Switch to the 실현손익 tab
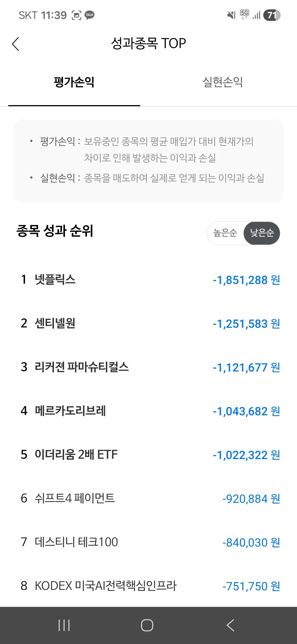 (x=222, y=82)
